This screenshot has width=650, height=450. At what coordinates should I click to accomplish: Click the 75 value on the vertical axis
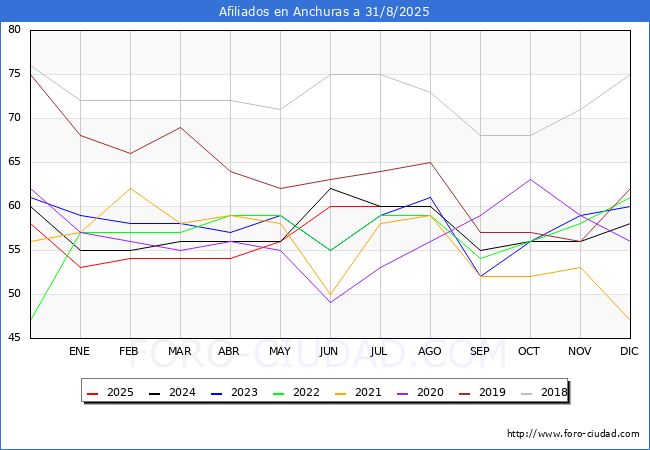click(14, 74)
